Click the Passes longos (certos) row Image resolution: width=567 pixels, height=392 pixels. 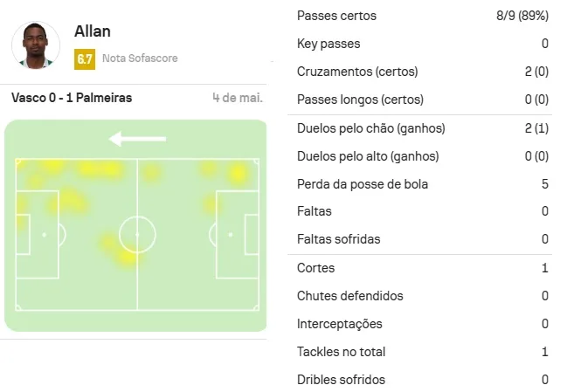tap(422, 100)
